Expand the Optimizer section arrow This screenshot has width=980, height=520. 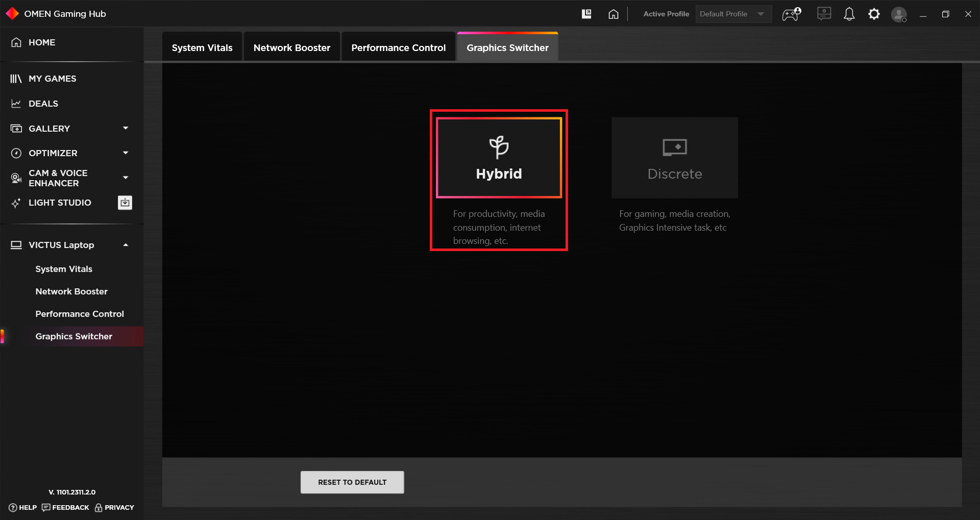pyautogui.click(x=126, y=153)
